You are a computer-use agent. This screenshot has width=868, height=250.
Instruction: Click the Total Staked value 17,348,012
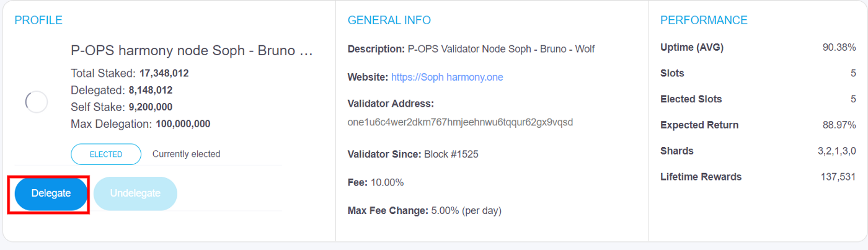[164, 73]
